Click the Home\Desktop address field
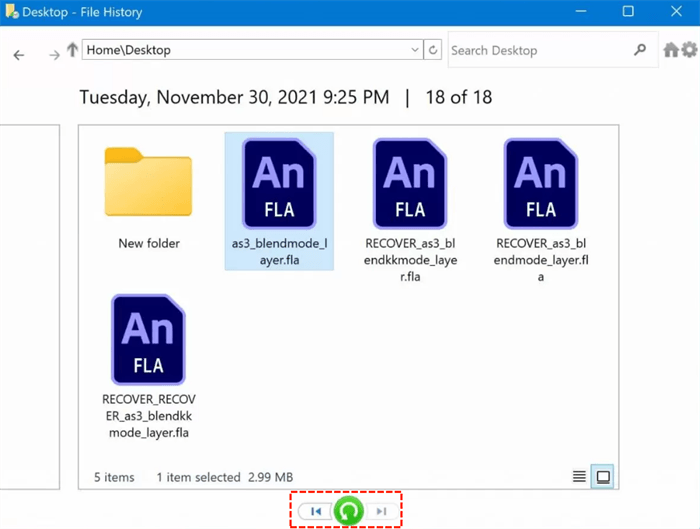The height and width of the screenshot is (529, 700). (x=245, y=50)
